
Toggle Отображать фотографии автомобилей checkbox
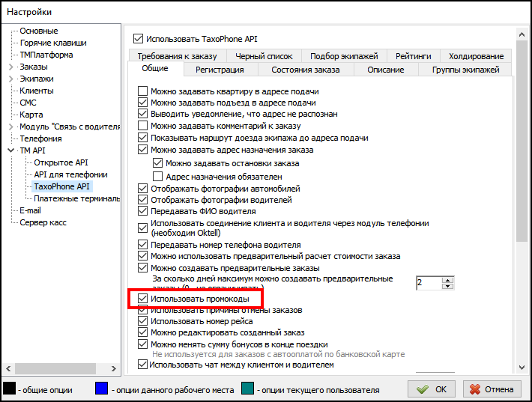[x=142, y=189]
